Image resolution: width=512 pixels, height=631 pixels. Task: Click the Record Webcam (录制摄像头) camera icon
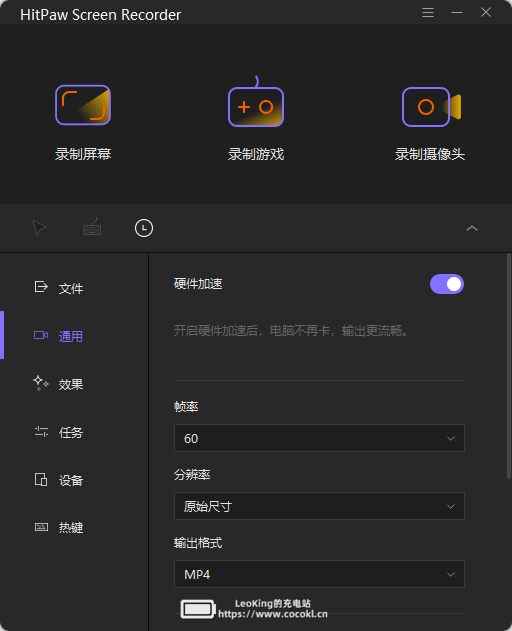(x=431, y=107)
